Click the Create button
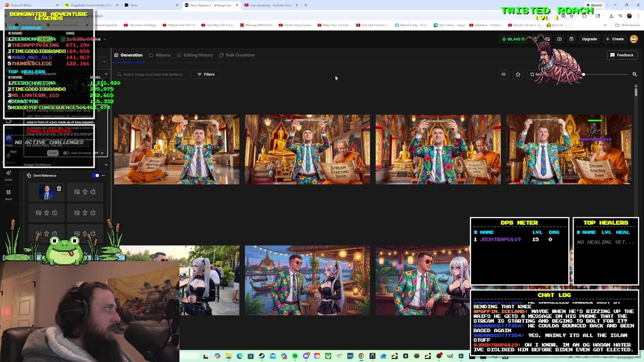Screen dimensions: 644x362 [x=615, y=39]
